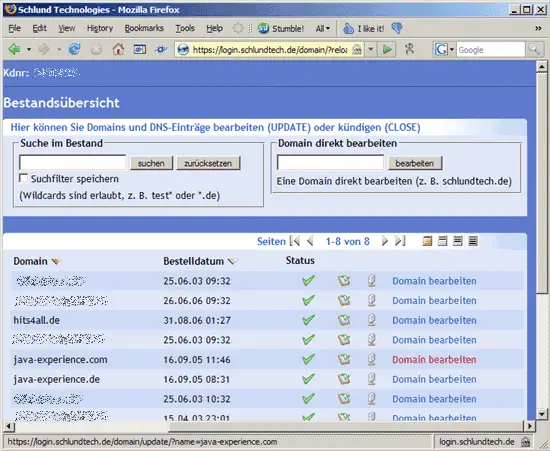Click the 'zurücksetzen' reset button

click(x=208, y=163)
